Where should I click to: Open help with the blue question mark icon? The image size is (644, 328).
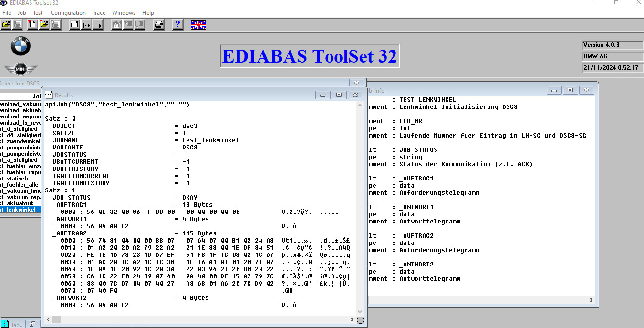[x=177, y=24]
